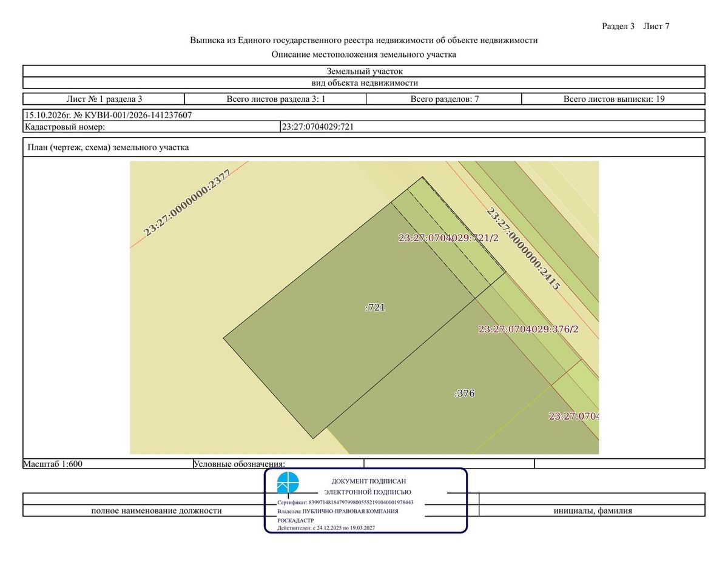
Task: Select cell 'Всего листов выписки: 19'
Action: pos(613,99)
